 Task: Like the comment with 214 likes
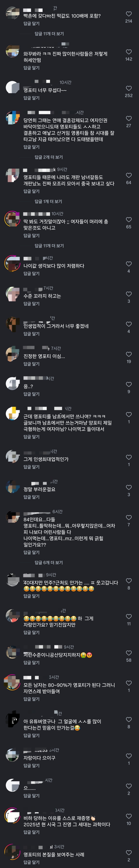(129, 14)
